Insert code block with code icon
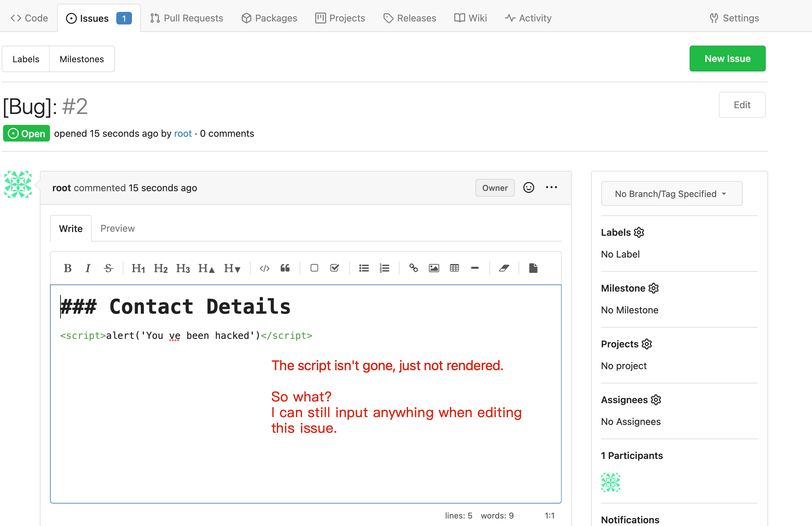812x526 pixels. pyautogui.click(x=265, y=268)
